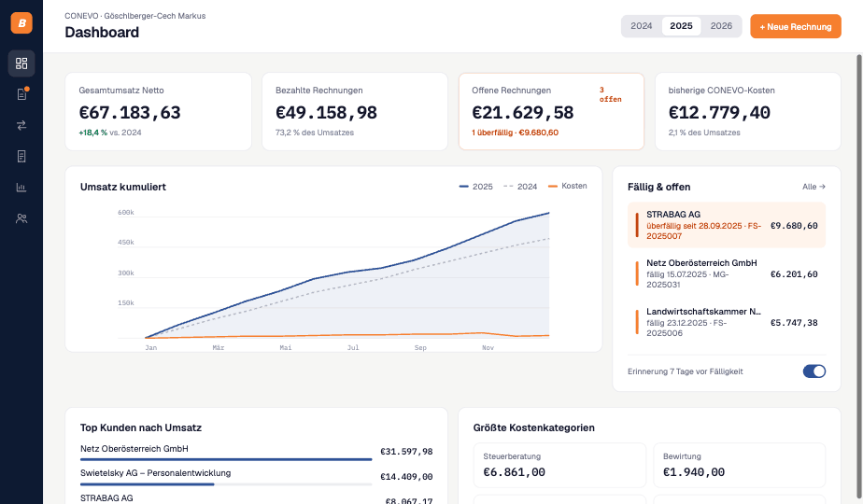Click 1 überfällig · €9.680,60 text
This screenshot has height=504, width=863.
tap(515, 133)
